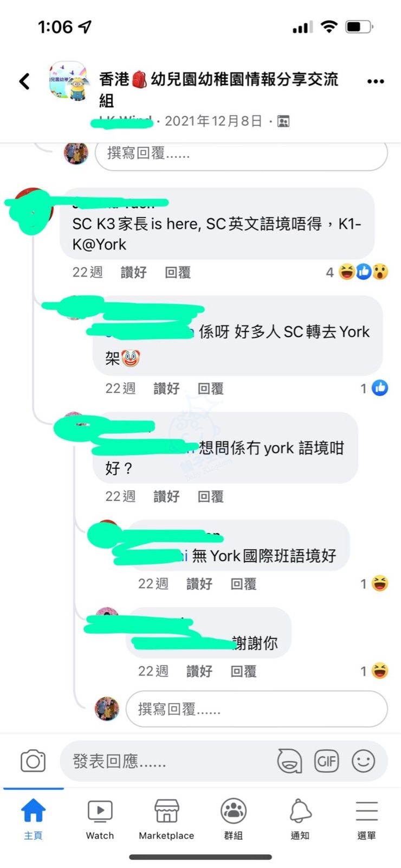Viewport: 401px width, 868px height.
Task: Go to the 主頁 home tab
Action: point(33,819)
